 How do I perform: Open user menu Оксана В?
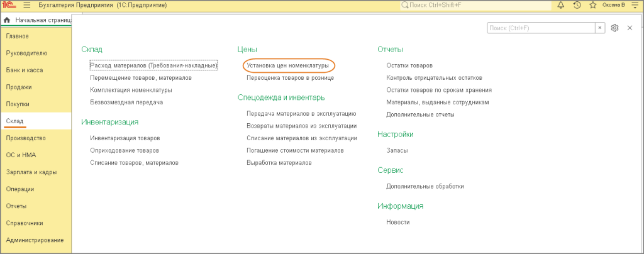pyautogui.click(x=616, y=5)
